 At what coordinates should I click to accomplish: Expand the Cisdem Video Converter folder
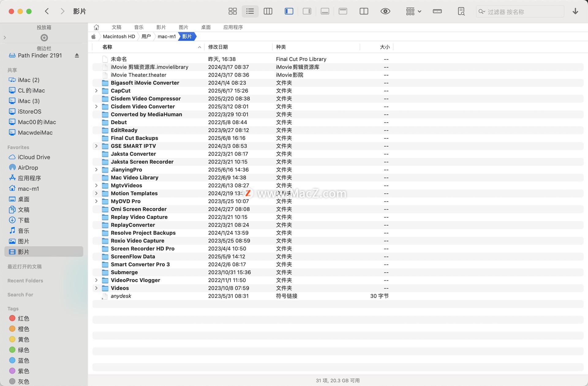(96, 106)
